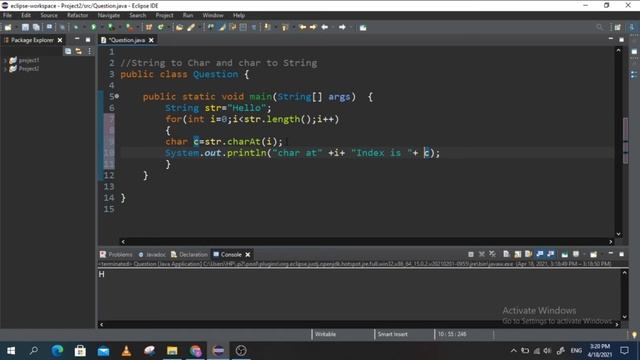Screen dimensions: 640x360
Task: Click the External Tools run icon
Action: [129, 27]
